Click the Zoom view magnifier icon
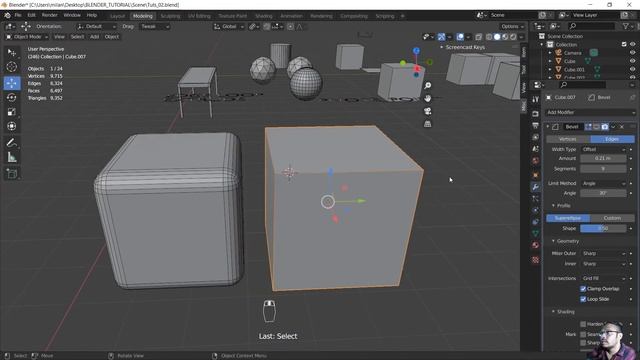This screenshot has height=360, width=640. [427, 85]
